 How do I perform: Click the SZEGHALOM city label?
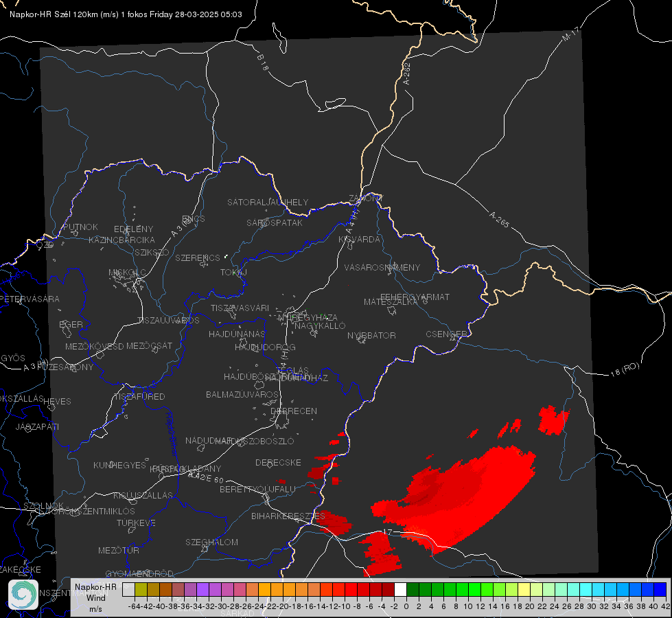(x=211, y=542)
